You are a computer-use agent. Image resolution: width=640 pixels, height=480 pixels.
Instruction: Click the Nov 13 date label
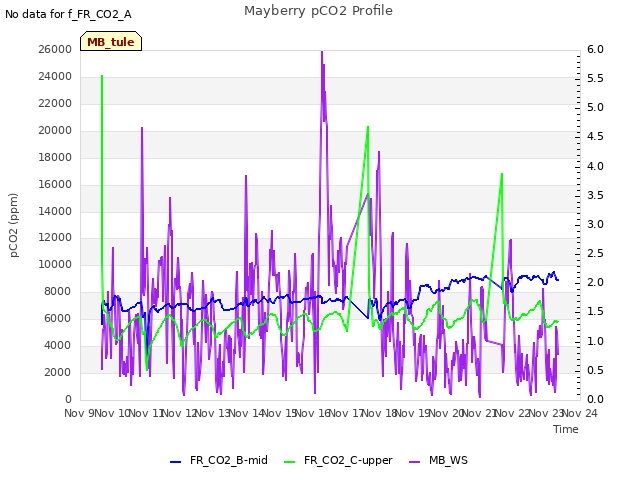pyautogui.click(x=213, y=413)
